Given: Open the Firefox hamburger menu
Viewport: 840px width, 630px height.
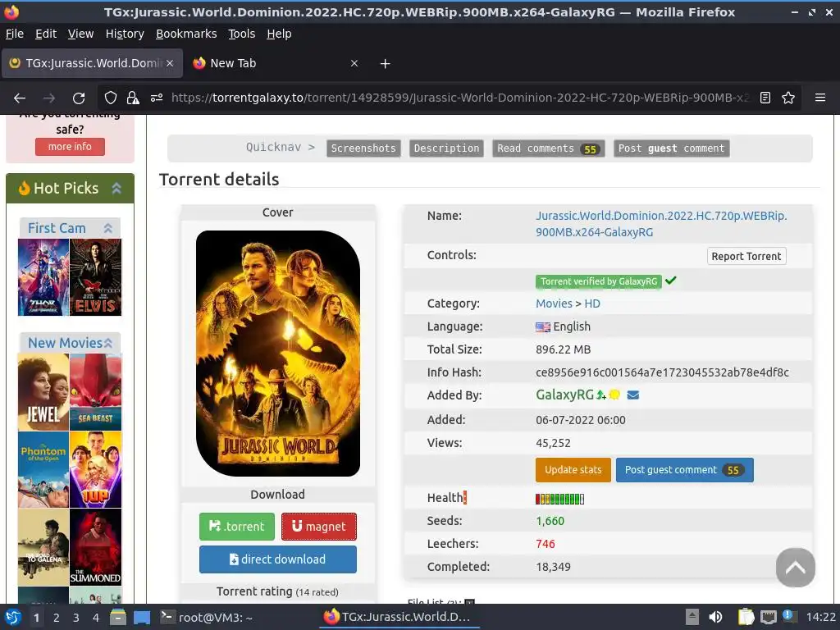Looking at the screenshot, I should click(x=820, y=98).
